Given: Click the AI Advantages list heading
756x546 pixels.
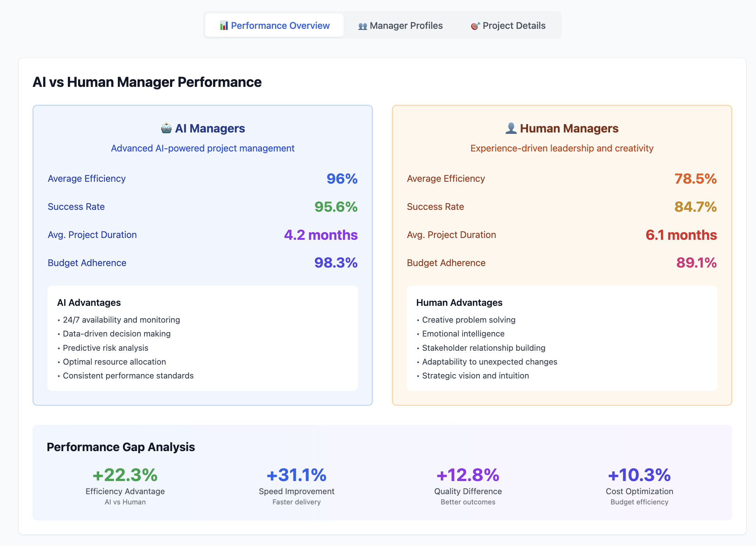Looking at the screenshot, I should pyautogui.click(x=89, y=303).
